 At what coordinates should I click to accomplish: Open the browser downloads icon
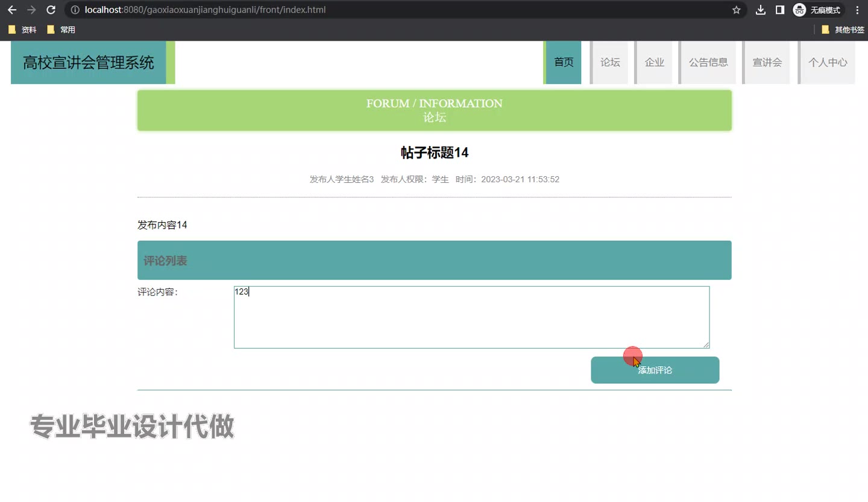[x=761, y=10]
